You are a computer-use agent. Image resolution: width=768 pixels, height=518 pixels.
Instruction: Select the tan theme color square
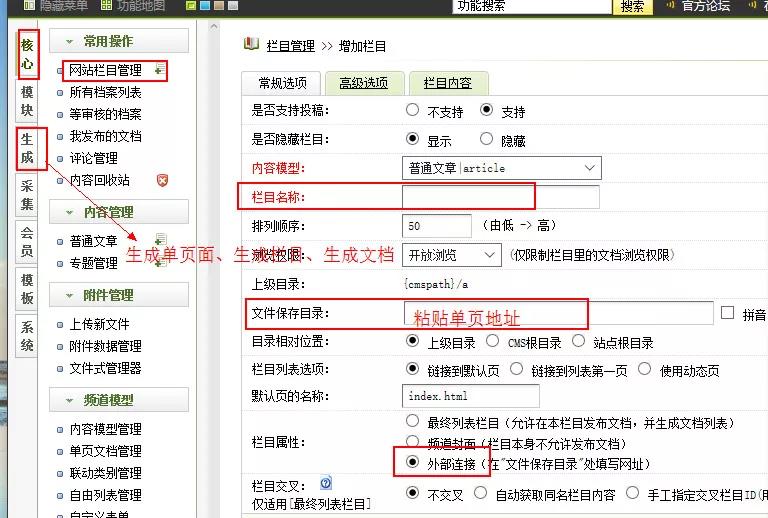point(219,5)
